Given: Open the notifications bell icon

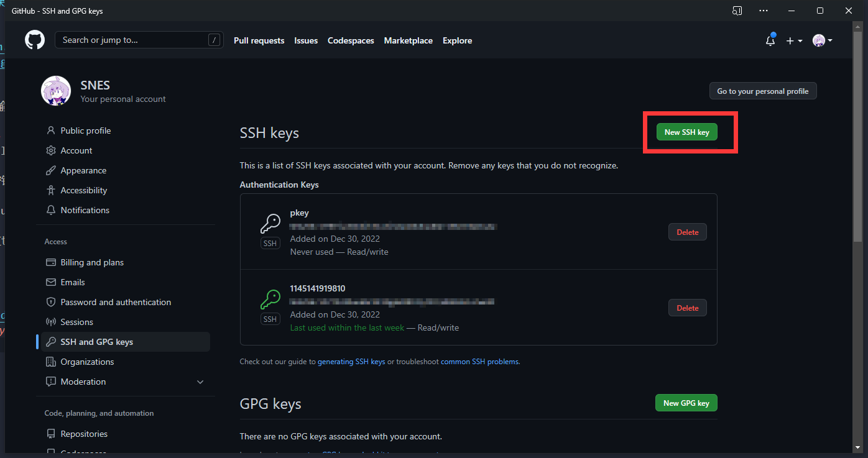Looking at the screenshot, I should (x=770, y=40).
